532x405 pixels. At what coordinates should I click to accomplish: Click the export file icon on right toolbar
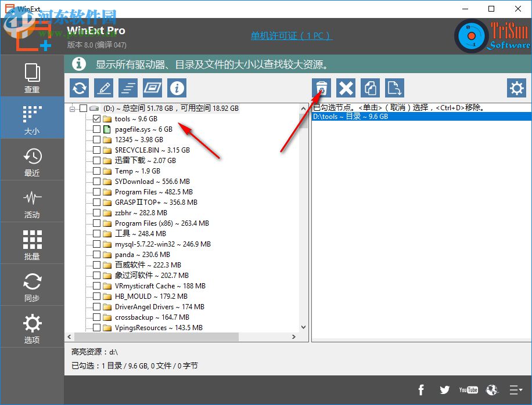[x=394, y=88]
